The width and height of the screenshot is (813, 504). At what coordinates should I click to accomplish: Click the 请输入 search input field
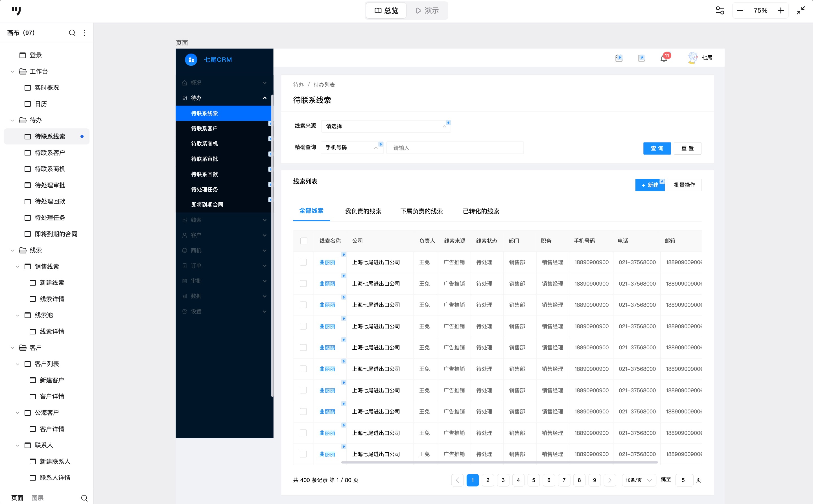[x=455, y=148]
